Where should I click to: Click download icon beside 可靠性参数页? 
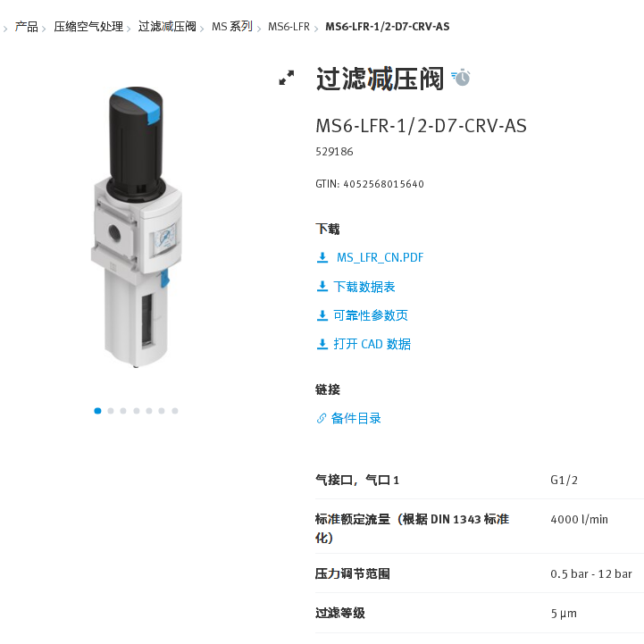322,315
